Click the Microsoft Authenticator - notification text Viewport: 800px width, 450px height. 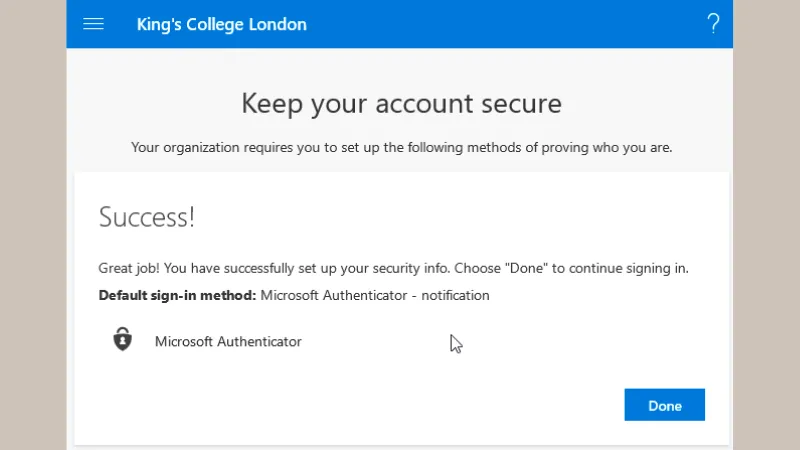pos(375,295)
